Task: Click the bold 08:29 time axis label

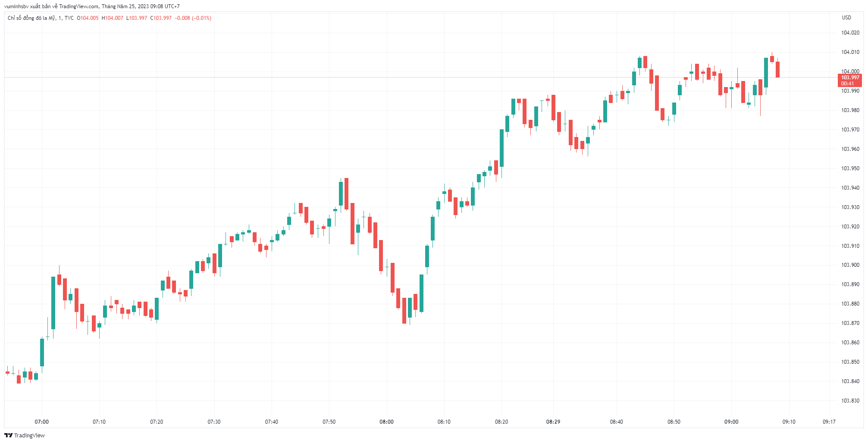Action: [x=553, y=421]
